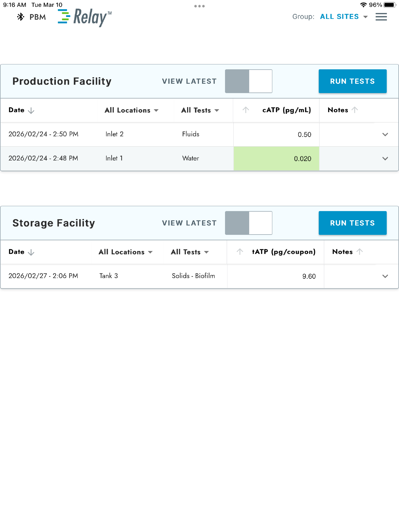Viewport: 399px width, 532px height.
Task: Sort Storage Facility Notes column
Action: [359, 252]
